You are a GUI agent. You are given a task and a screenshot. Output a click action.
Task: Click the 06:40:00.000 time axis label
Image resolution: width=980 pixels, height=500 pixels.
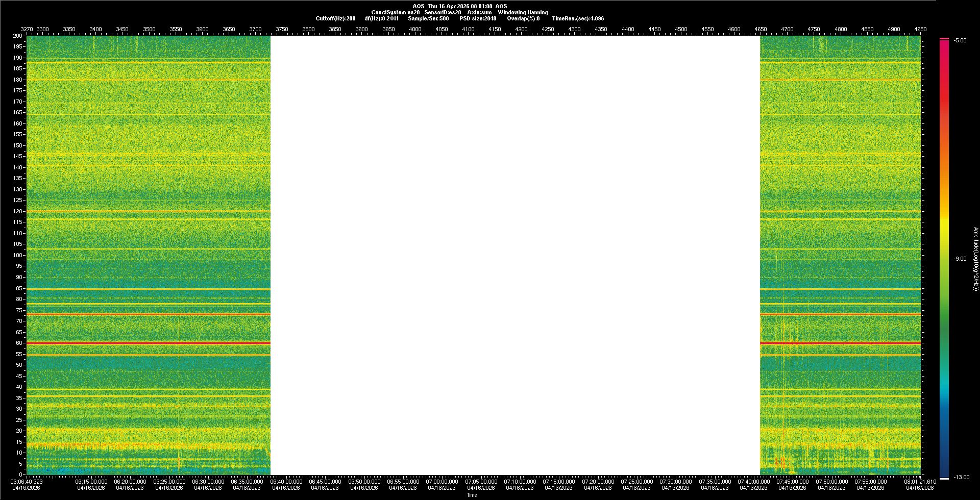pyautogui.click(x=286, y=482)
